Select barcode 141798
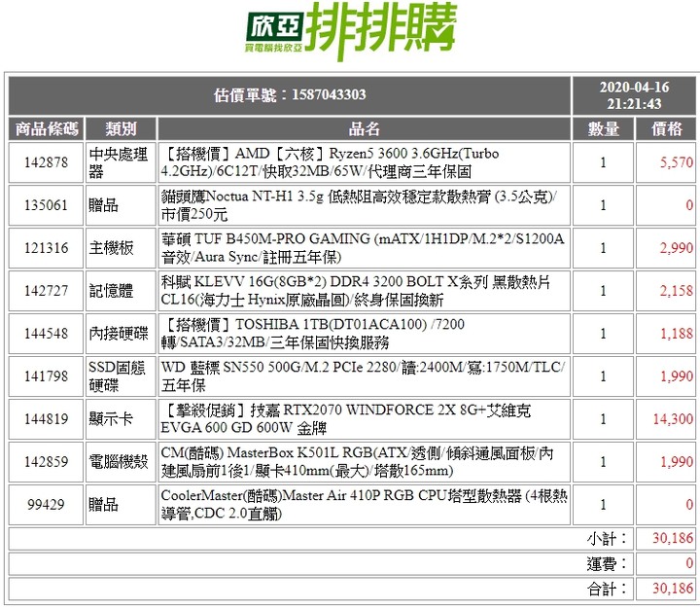The image size is (700, 608). (47, 376)
